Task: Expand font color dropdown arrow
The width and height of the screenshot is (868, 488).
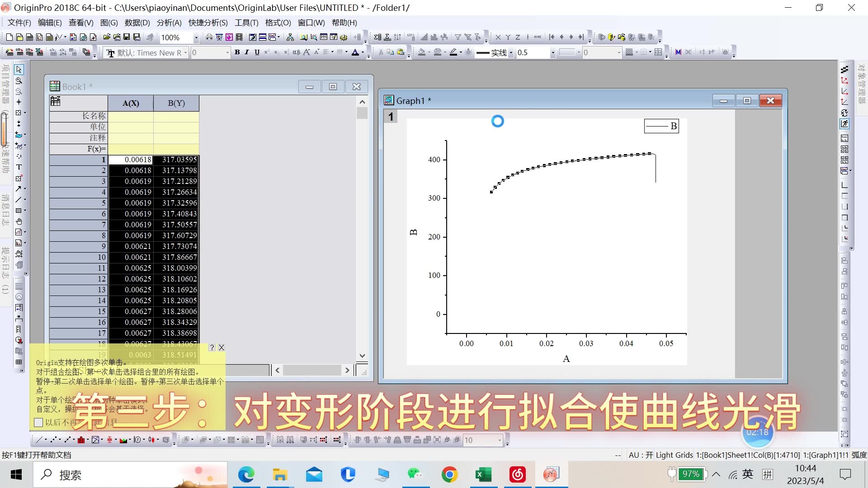Action: point(362,52)
